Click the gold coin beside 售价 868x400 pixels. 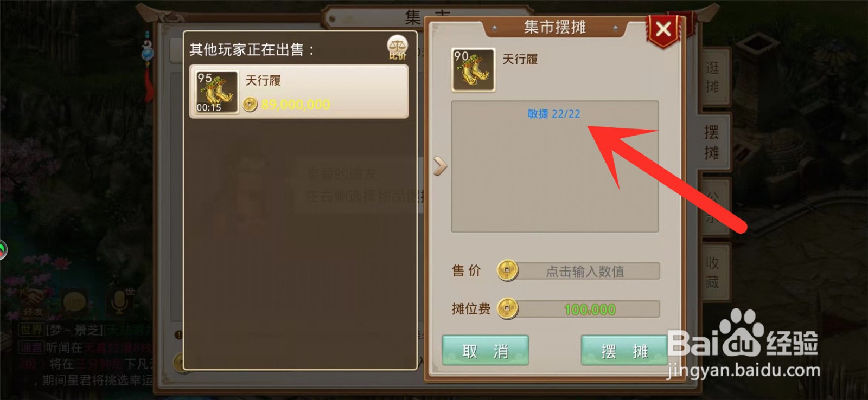point(507,270)
